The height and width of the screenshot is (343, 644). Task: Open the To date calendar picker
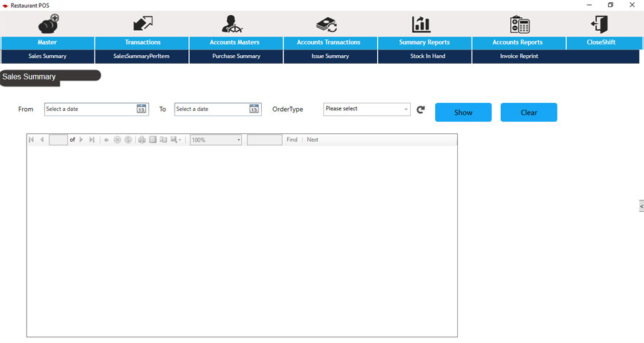tap(253, 109)
